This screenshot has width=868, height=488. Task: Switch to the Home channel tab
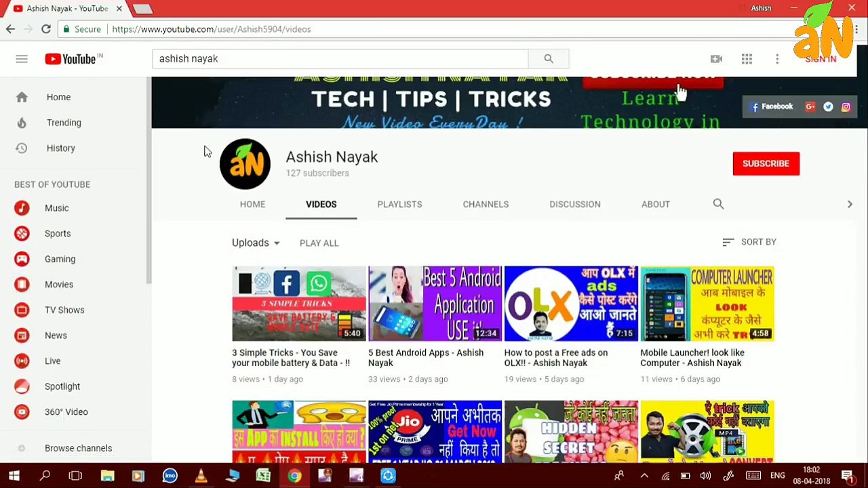click(x=252, y=204)
